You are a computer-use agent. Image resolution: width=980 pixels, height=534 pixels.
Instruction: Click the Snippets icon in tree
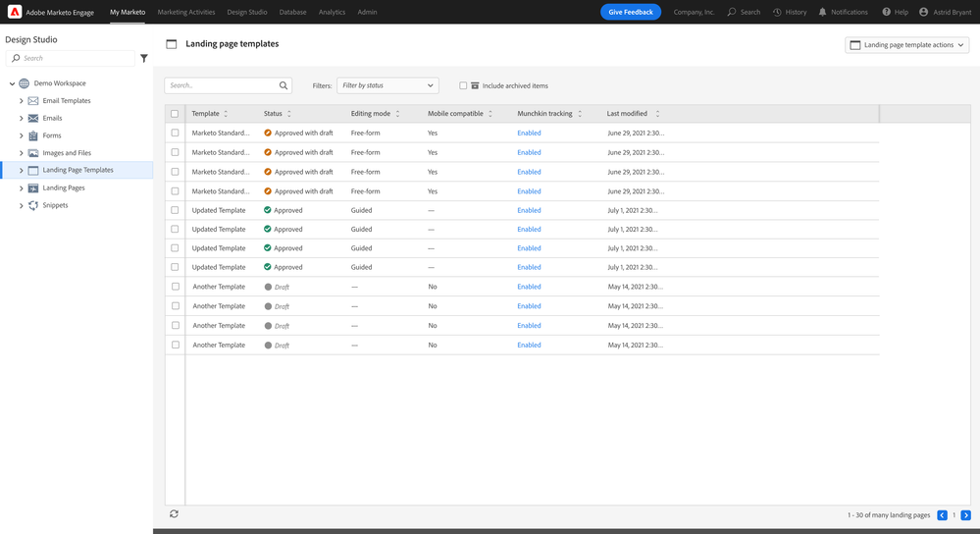[x=33, y=206]
